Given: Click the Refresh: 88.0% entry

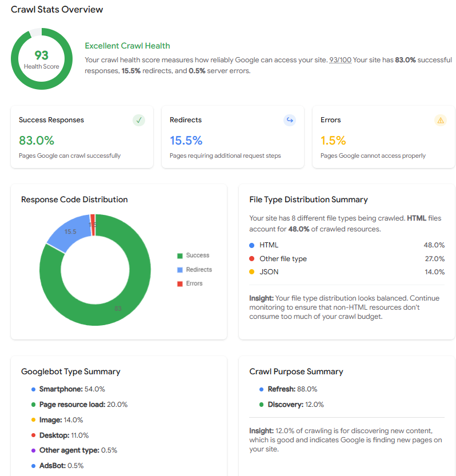Looking at the screenshot, I should coord(289,389).
